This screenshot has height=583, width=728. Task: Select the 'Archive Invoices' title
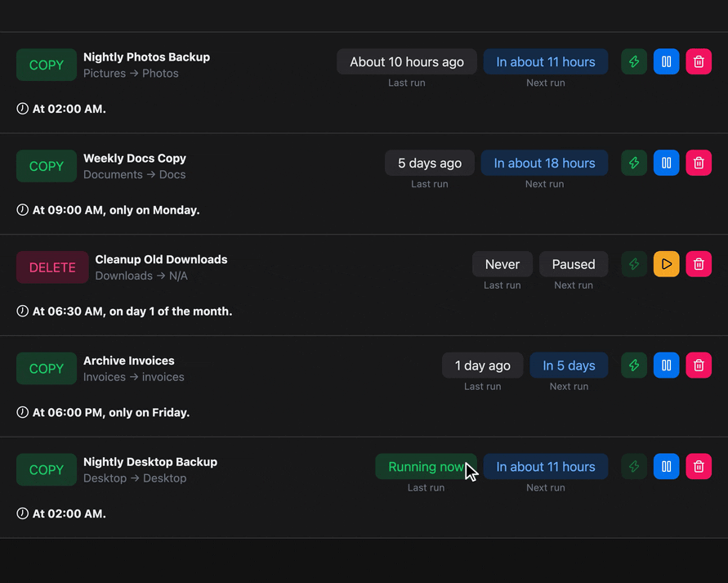click(129, 361)
